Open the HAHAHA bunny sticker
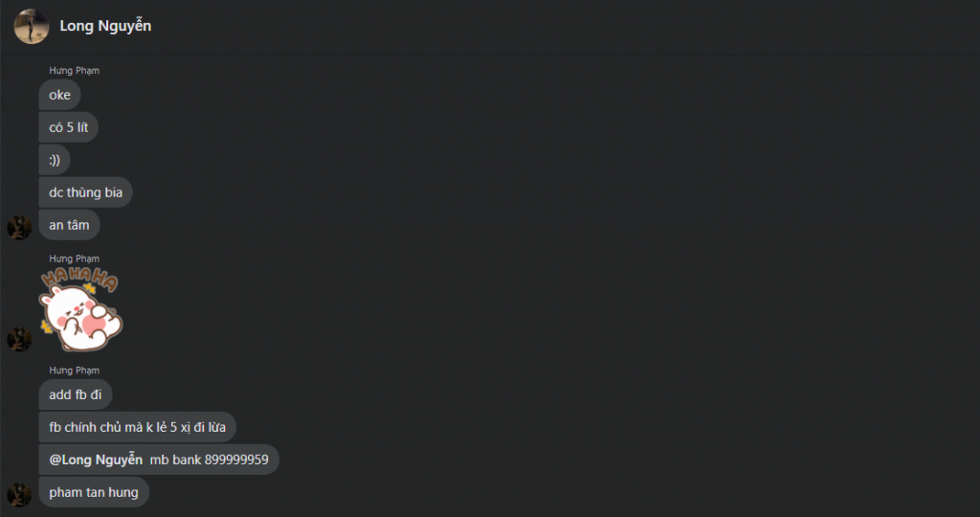Screen dimensions: 980x517 pyautogui.click(x=80, y=309)
